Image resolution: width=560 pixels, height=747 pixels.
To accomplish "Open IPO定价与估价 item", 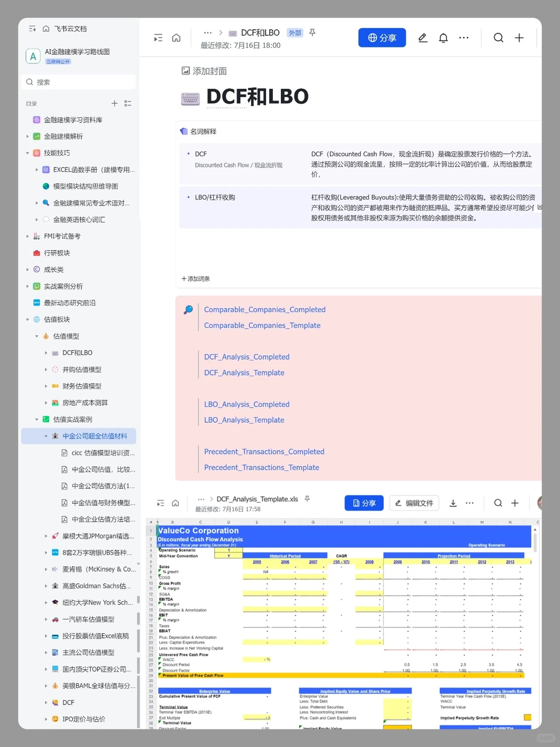I will pyautogui.click(x=83, y=719).
